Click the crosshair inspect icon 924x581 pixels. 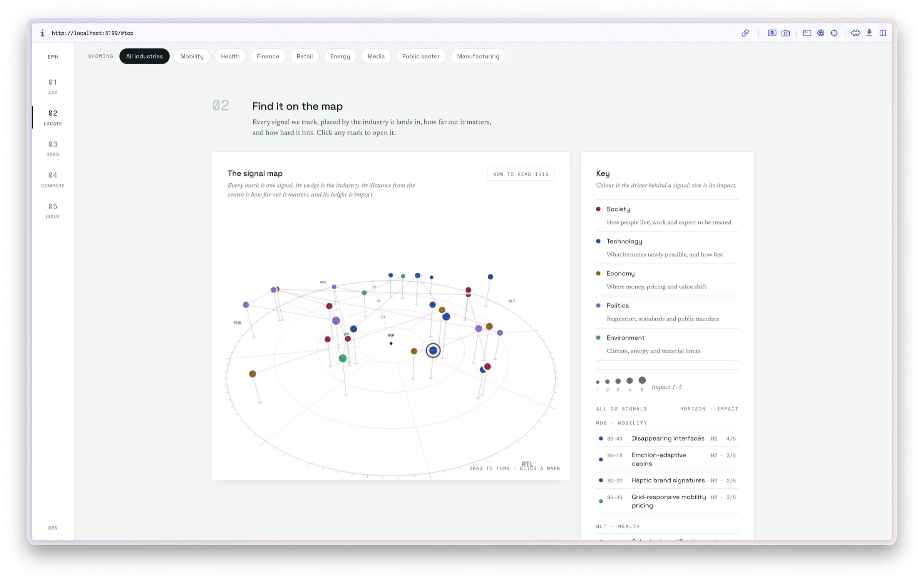(x=834, y=33)
